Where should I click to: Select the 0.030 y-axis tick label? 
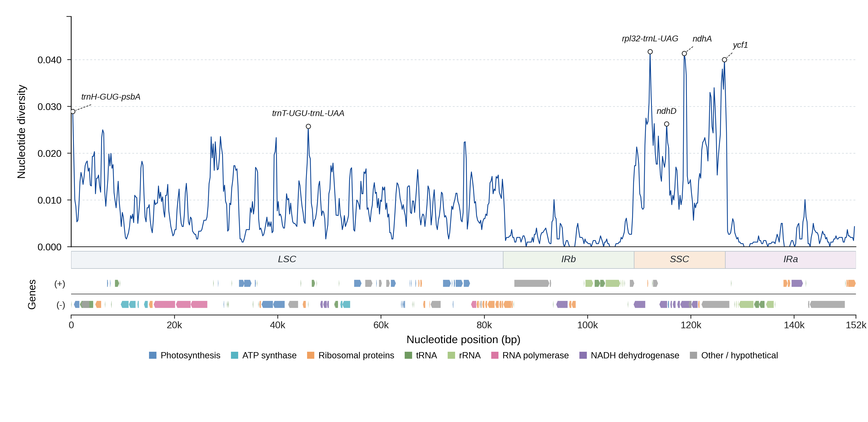[50, 107]
